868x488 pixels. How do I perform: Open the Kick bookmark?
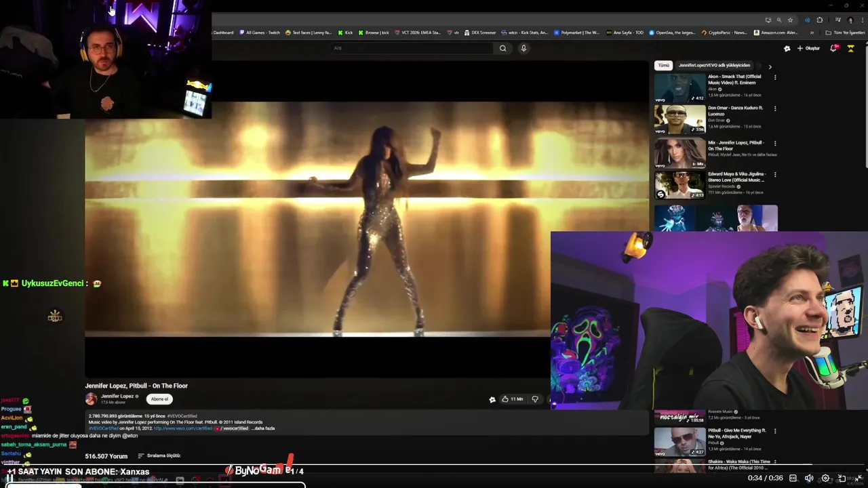(346, 33)
